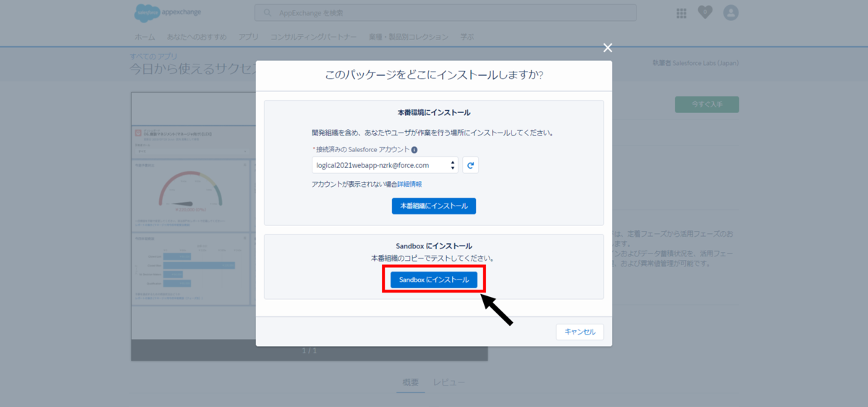The height and width of the screenshot is (407, 868).
Task: Open the app launcher grid icon
Action: click(681, 13)
